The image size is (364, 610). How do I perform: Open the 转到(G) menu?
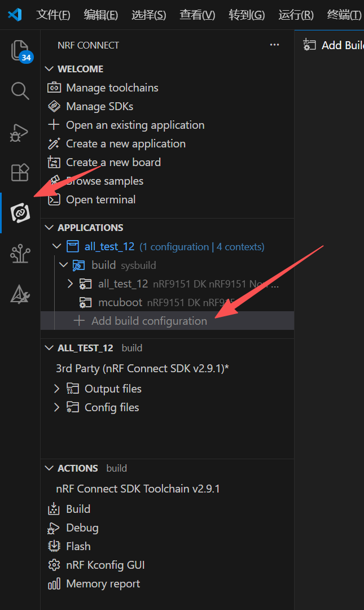247,15
